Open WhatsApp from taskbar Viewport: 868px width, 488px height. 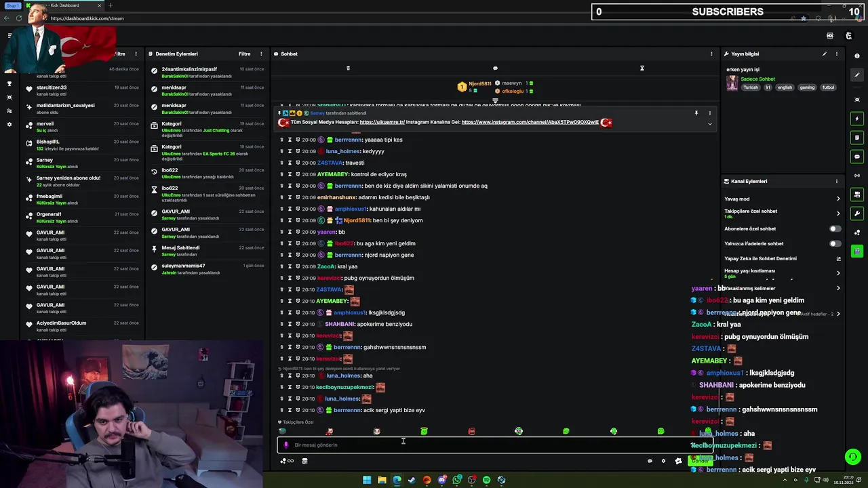tap(457, 480)
